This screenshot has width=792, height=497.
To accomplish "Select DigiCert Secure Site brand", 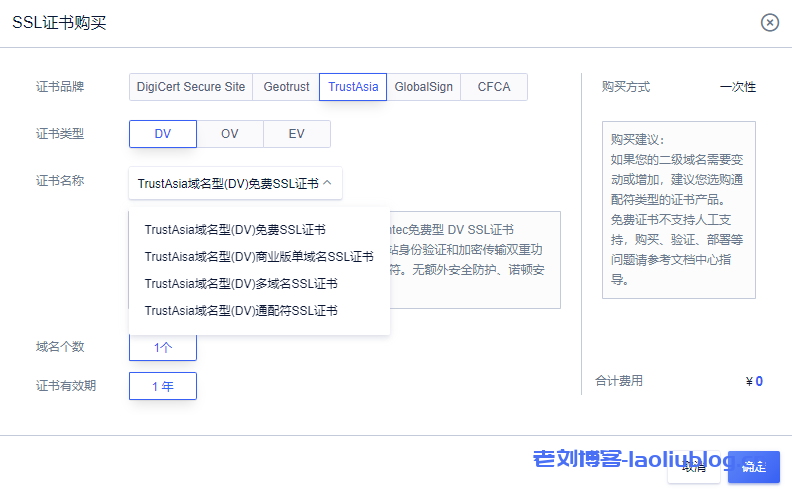I will (x=191, y=87).
